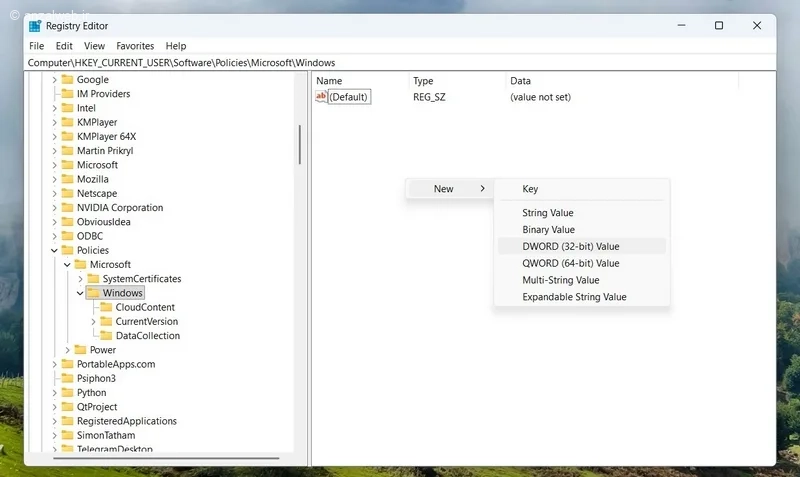Choose Expandable String Value from submenu
The width and height of the screenshot is (800, 477).
tap(582, 297)
